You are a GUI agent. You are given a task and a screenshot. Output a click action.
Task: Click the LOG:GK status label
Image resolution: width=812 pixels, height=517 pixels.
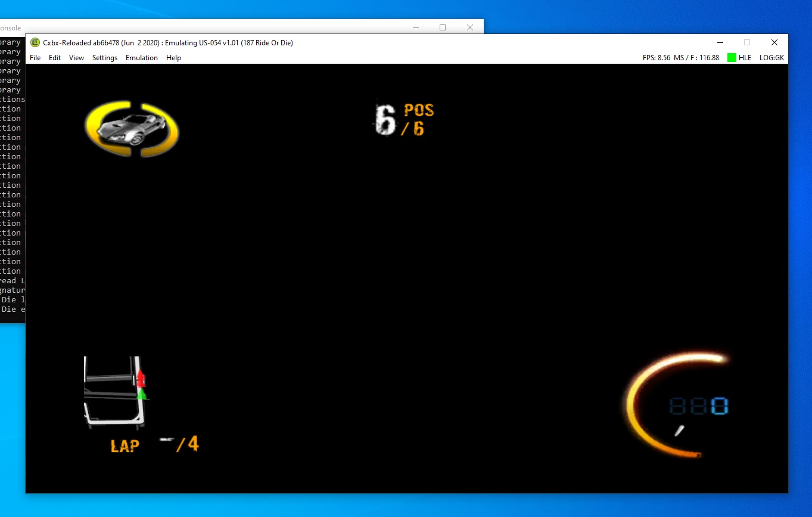click(x=771, y=58)
